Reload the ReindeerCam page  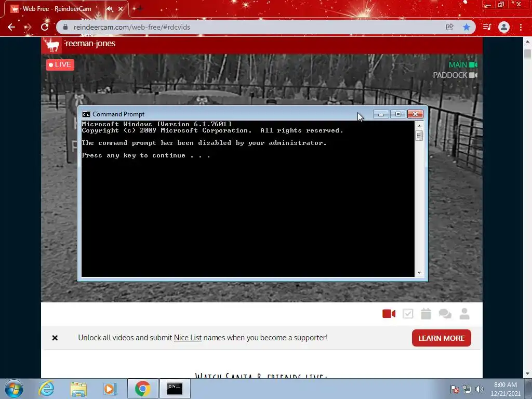[45, 27]
